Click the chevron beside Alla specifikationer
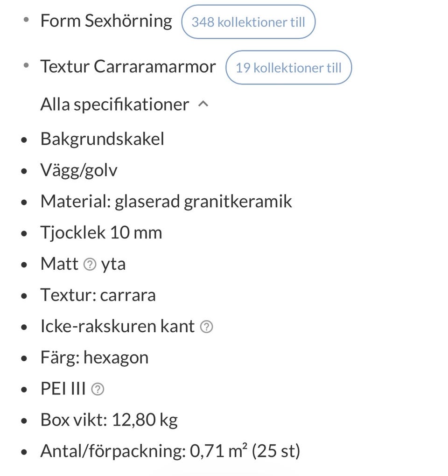 [x=203, y=105]
